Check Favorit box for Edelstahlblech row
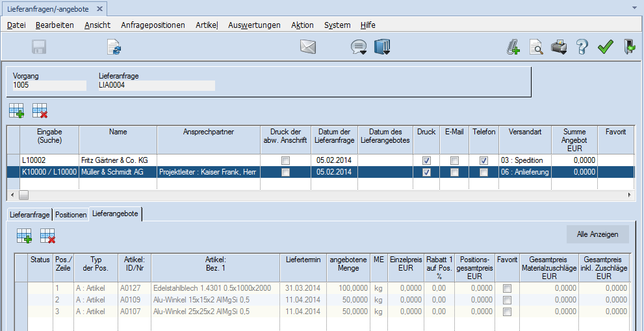This screenshot has height=331, width=644. click(x=507, y=288)
